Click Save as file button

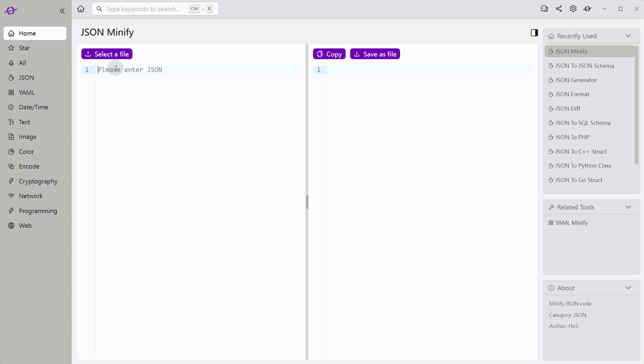pos(375,54)
